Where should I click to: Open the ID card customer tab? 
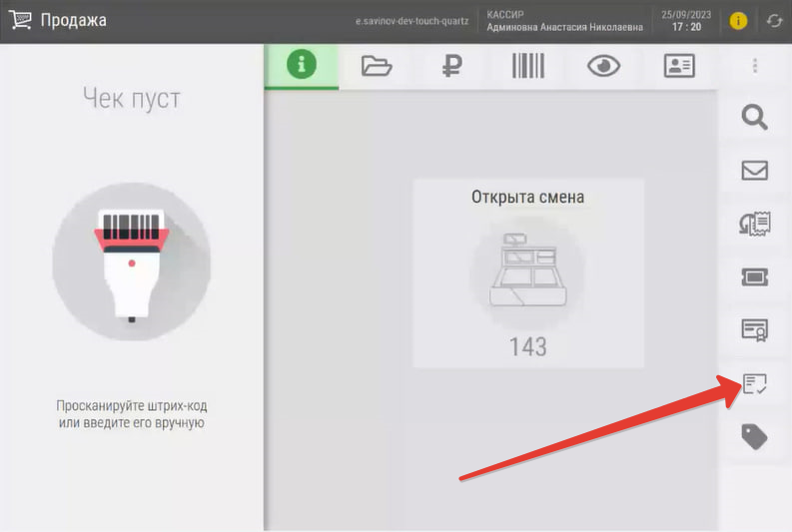click(679, 66)
